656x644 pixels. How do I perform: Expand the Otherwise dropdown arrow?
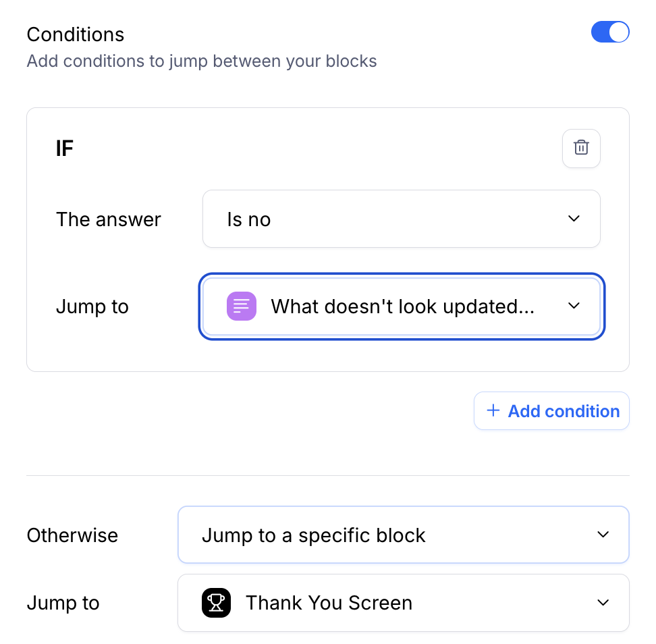point(603,535)
